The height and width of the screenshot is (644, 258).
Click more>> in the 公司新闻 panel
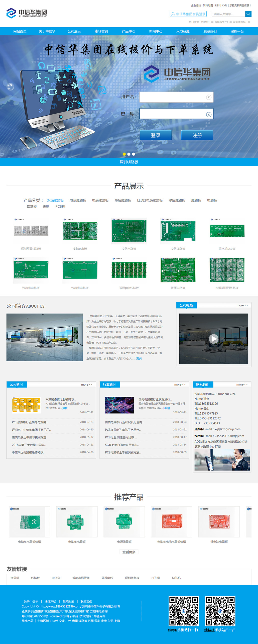click(87, 384)
